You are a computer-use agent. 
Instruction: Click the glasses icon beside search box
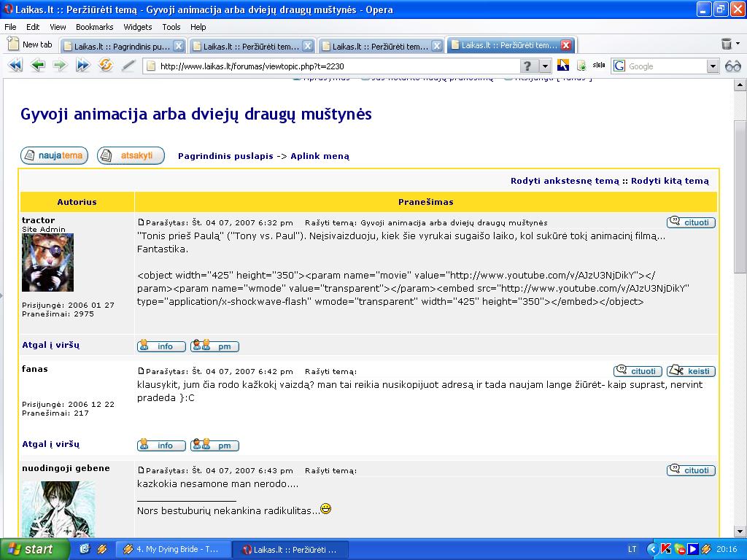click(x=732, y=66)
